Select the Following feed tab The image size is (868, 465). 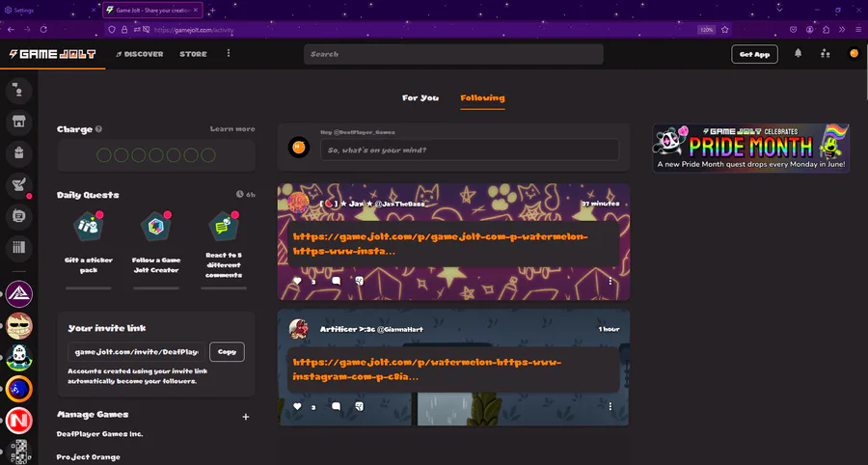point(482,98)
